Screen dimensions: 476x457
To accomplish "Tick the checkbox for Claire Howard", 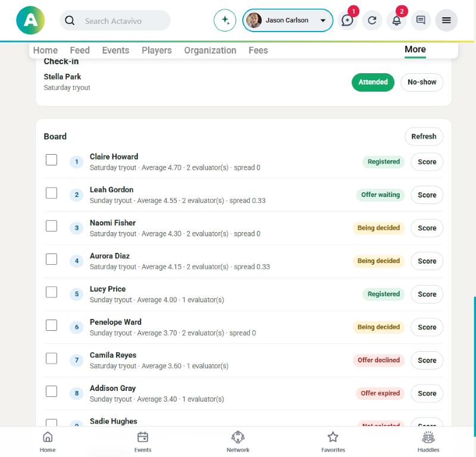I will tap(51, 159).
